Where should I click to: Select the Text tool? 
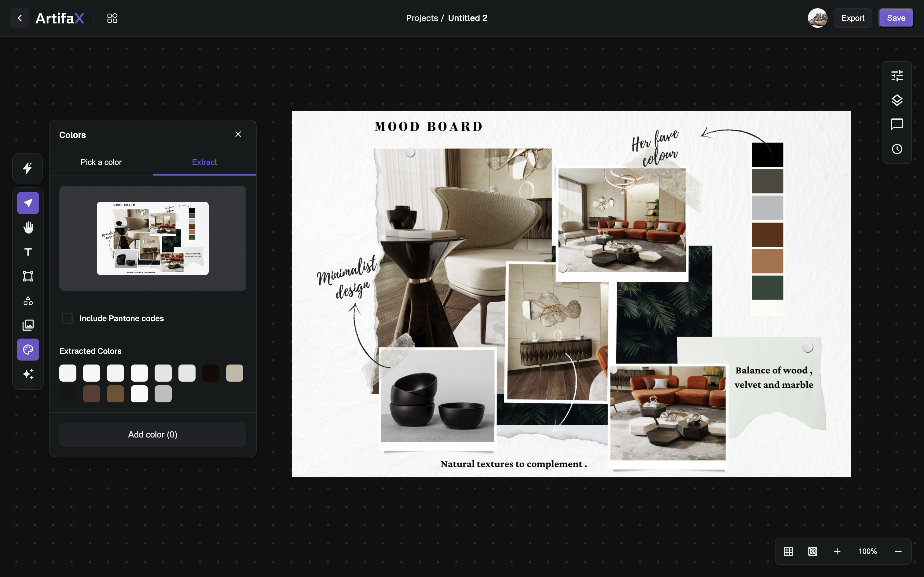pos(28,252)
